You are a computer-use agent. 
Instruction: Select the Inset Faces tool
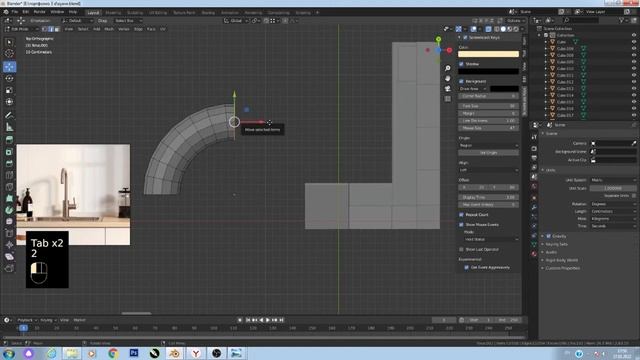[9, 152]
